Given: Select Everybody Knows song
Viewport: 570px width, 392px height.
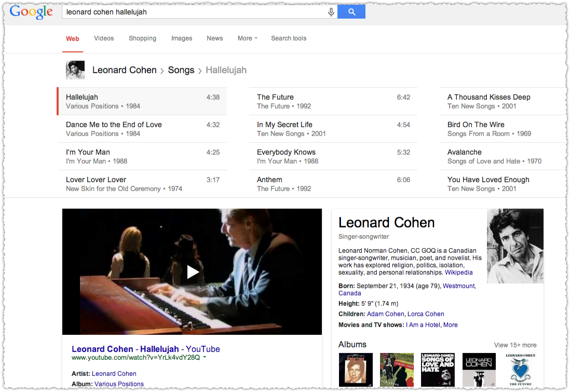Looking at the screenshot, I should point(333,156).
